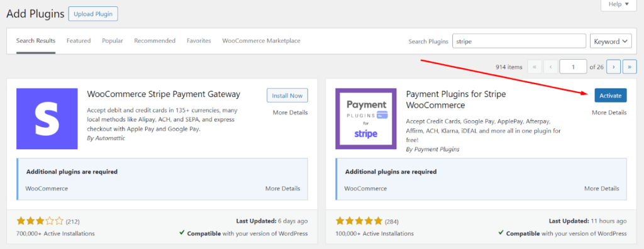
Task: Click the three-star rating on Stripe Gateway
Action: click(40, 221)
